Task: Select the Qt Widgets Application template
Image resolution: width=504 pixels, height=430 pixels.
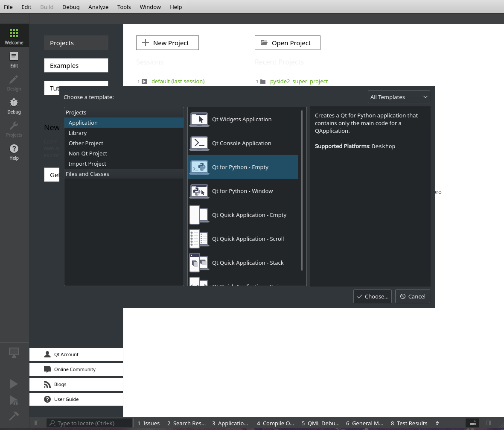Action: tap(243, 119)
